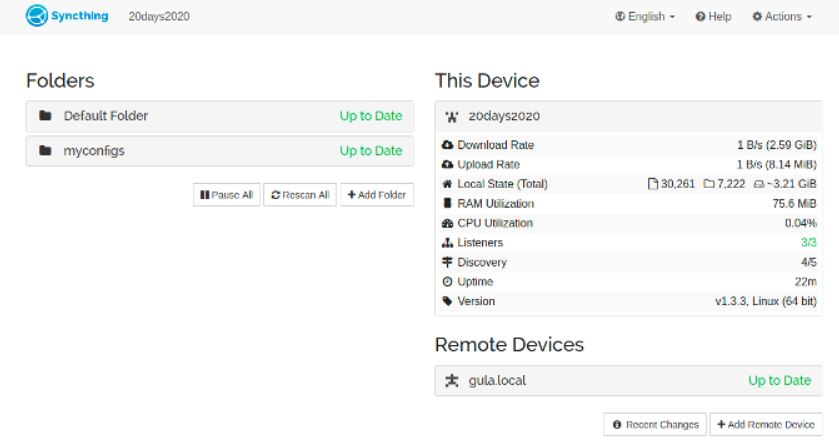839x442 pixels.
Task: Click the Listeners network icon
Action: point(447,242)
